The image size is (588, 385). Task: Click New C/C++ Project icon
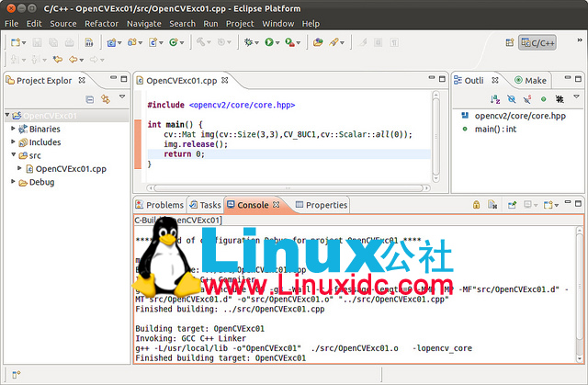tap(111, 42)
